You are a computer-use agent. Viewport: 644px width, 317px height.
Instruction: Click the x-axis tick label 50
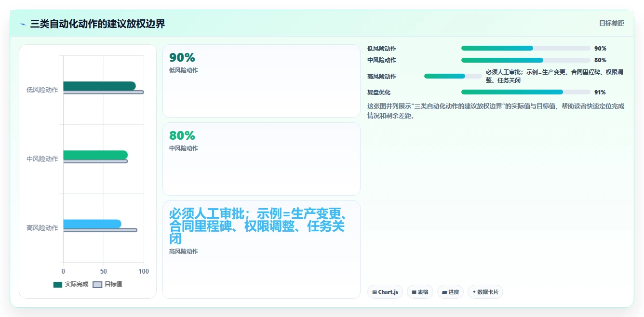pos(104,272)
